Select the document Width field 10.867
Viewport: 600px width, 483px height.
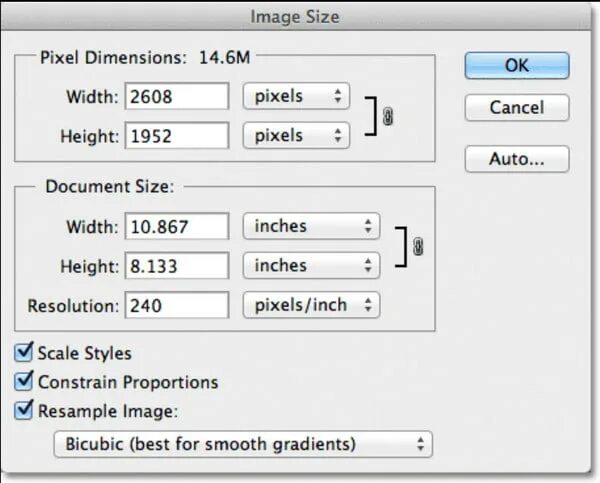(x=178, y=226)
